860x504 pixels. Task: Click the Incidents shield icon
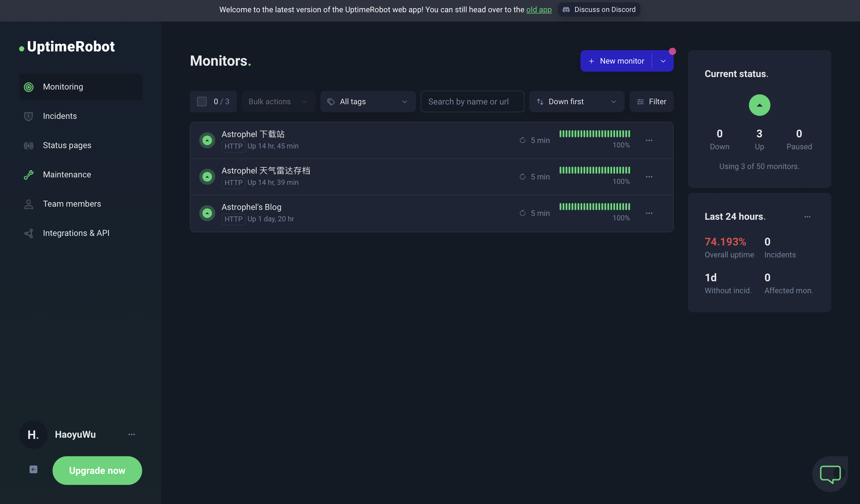[x=29, y=116]
